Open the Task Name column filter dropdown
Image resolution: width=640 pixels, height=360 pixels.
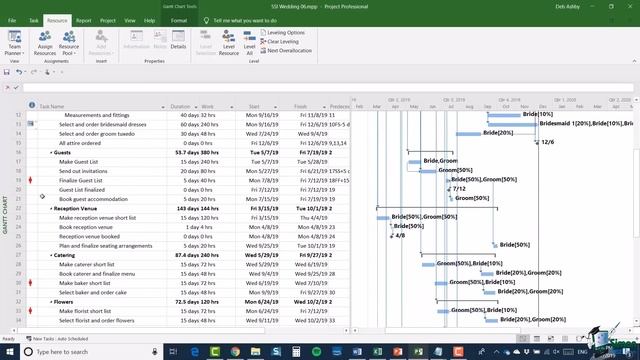(x=163, y=107)
